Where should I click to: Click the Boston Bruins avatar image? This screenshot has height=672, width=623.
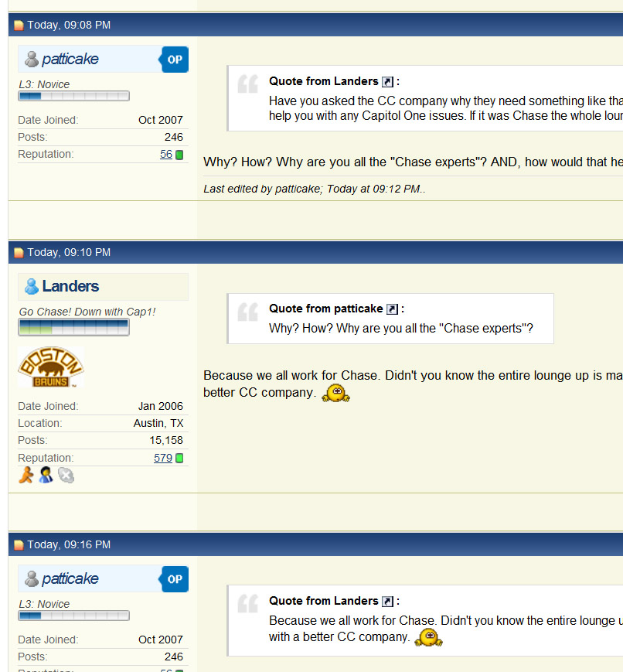click(50, 367)
